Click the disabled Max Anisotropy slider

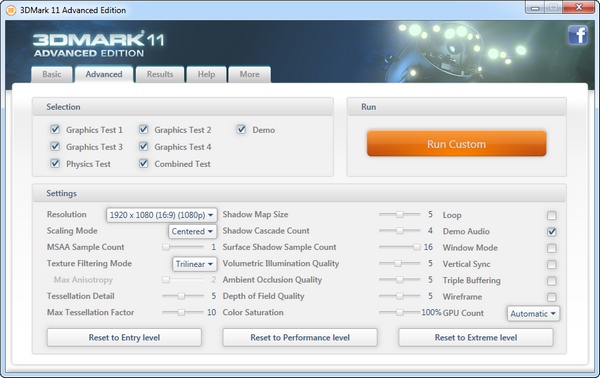pos(183,280)
